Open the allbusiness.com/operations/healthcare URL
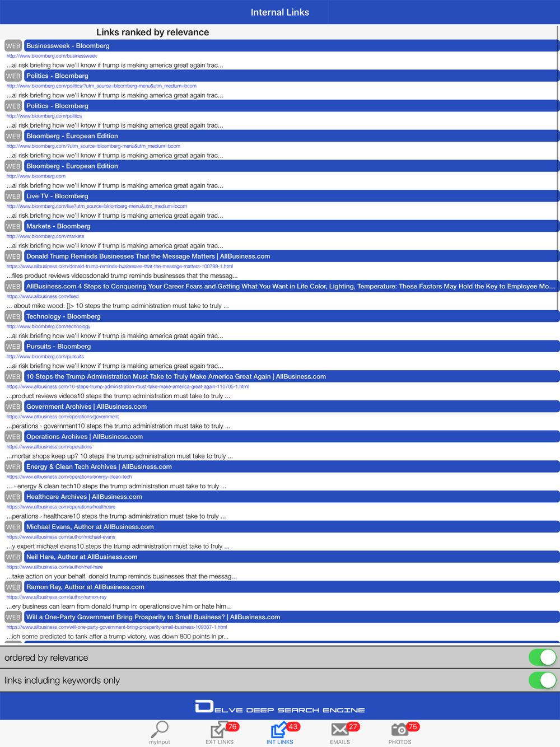Viewport: 560px width, 747px height. pos(61,507)
